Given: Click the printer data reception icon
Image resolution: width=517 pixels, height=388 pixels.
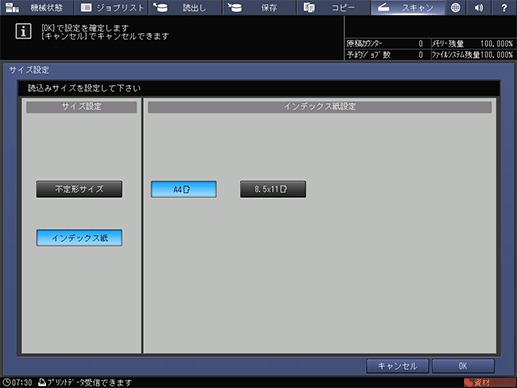Looking at the screenshot, I should click(x=42, y=382).
